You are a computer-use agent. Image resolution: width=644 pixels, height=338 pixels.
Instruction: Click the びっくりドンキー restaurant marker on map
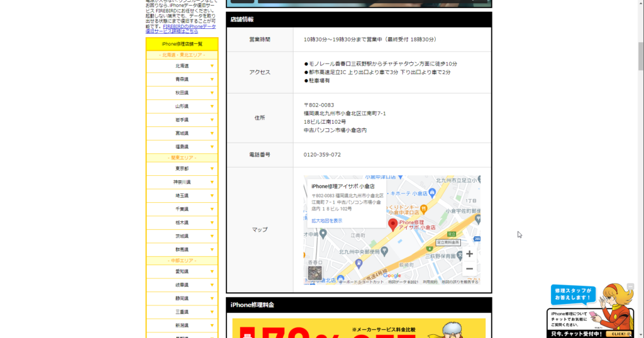click(x=424, y=209)
